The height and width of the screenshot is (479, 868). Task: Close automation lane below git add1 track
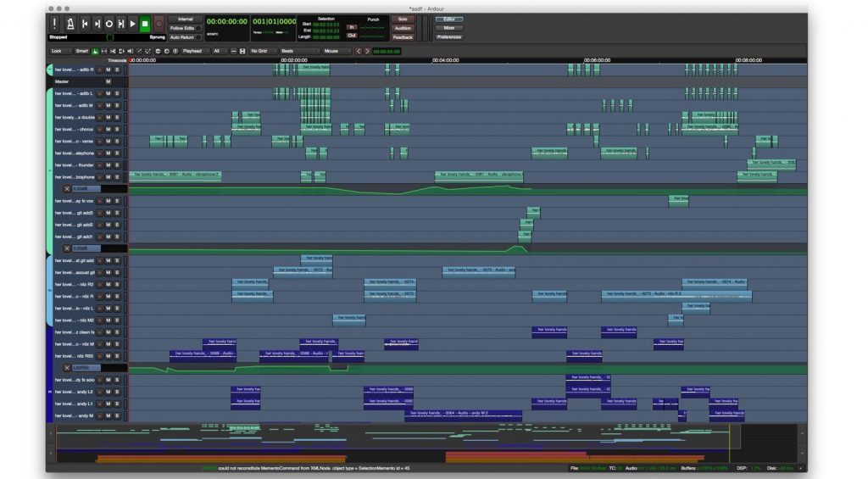click(67, 248)
